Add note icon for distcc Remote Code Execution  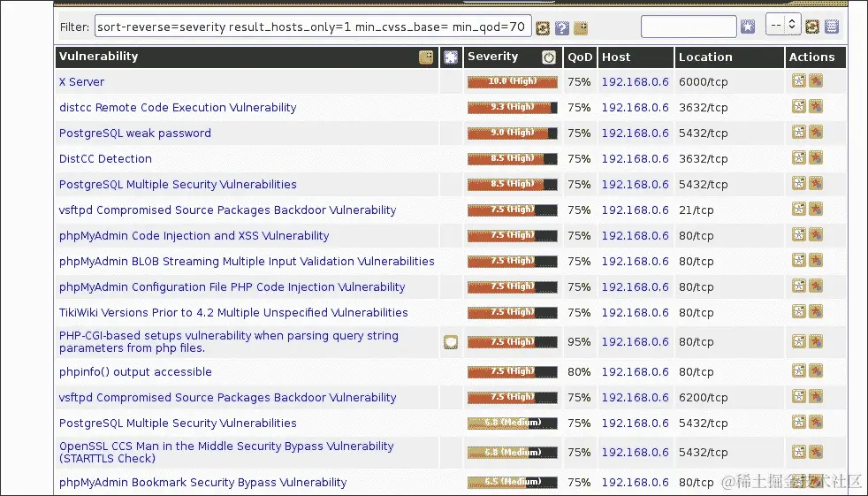pyautogui.click(x=798, y=106)
